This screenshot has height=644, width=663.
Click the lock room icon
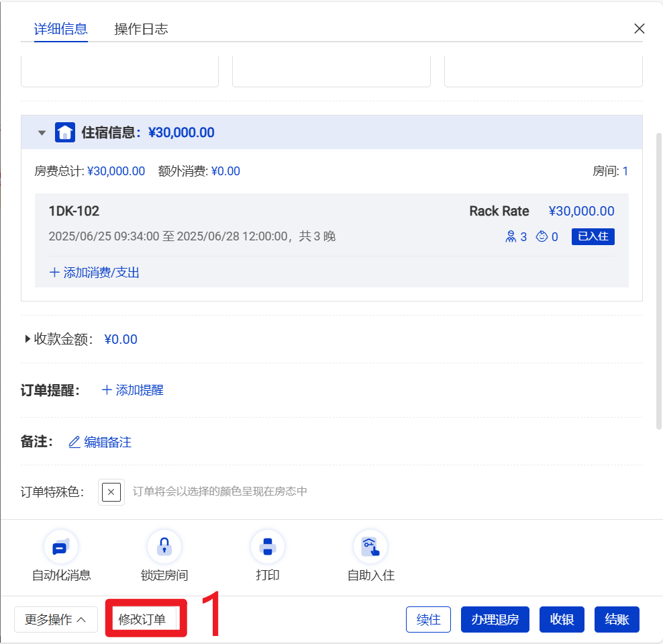coord(164,547)
